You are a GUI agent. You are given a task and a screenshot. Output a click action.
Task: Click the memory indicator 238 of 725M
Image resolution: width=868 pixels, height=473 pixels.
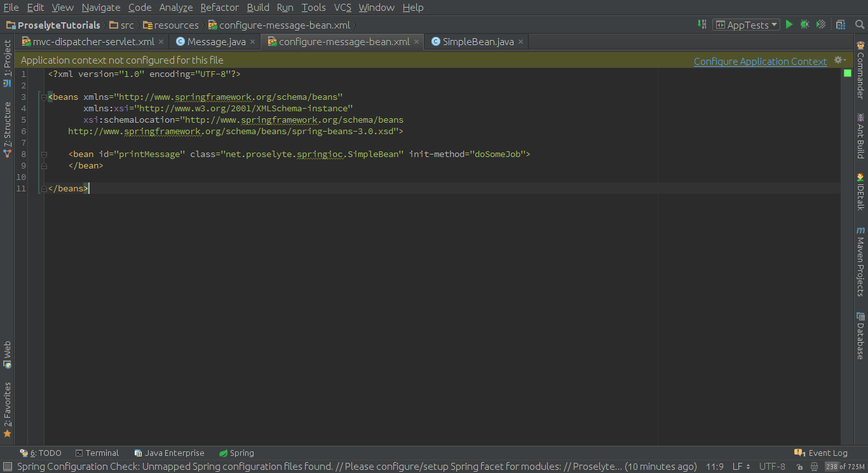point(845,467)
